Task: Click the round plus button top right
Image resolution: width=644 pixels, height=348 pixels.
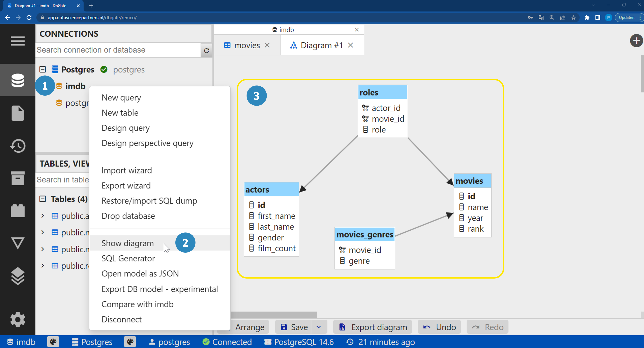Action: (x=636, y=40)
